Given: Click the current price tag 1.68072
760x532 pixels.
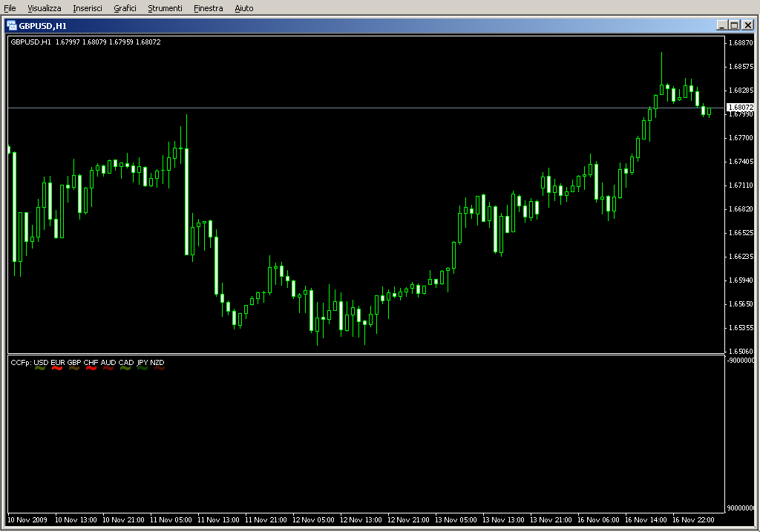Looking at the screenshot, I should point(740,107).
